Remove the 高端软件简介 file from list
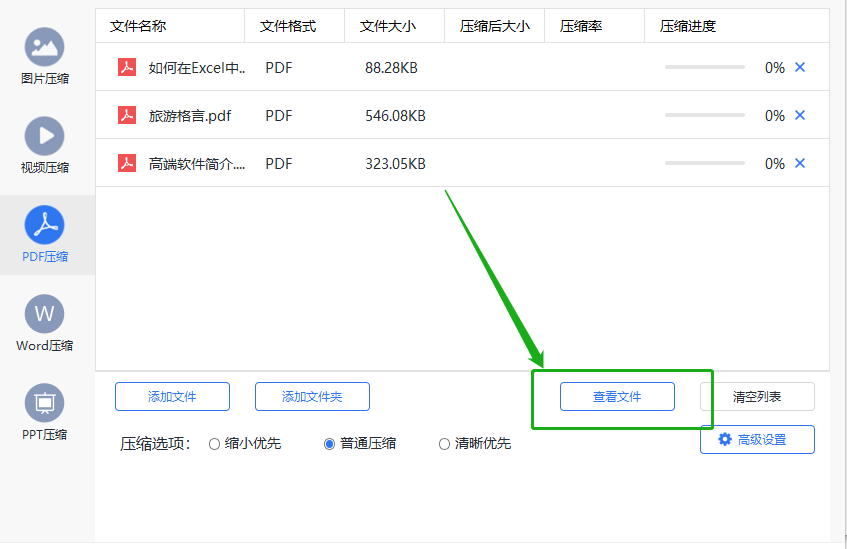The height and width of the screenshot is (549, 847). click(800, 163)
